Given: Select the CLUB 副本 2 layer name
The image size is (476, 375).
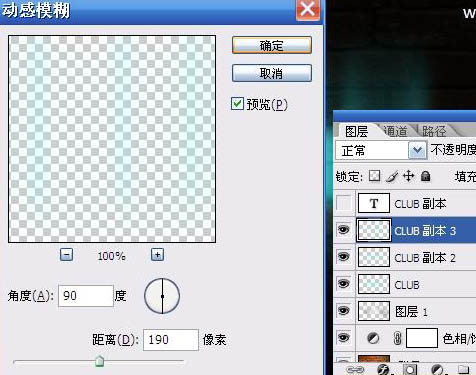Looking at the screenshot, I should click(x=425, y=258).
